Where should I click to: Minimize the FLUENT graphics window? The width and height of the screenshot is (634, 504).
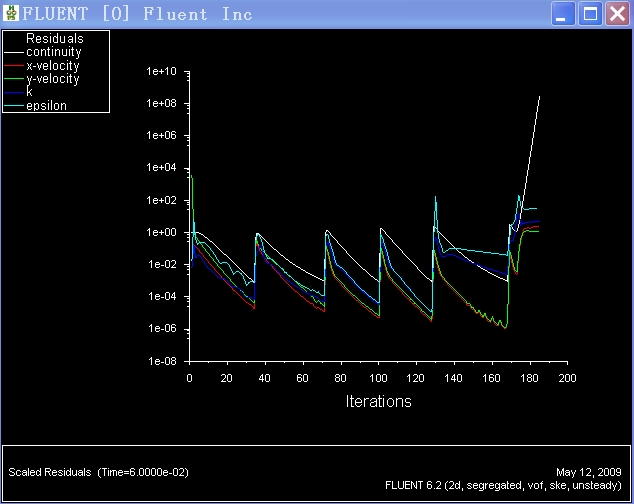tap(565, 14)
